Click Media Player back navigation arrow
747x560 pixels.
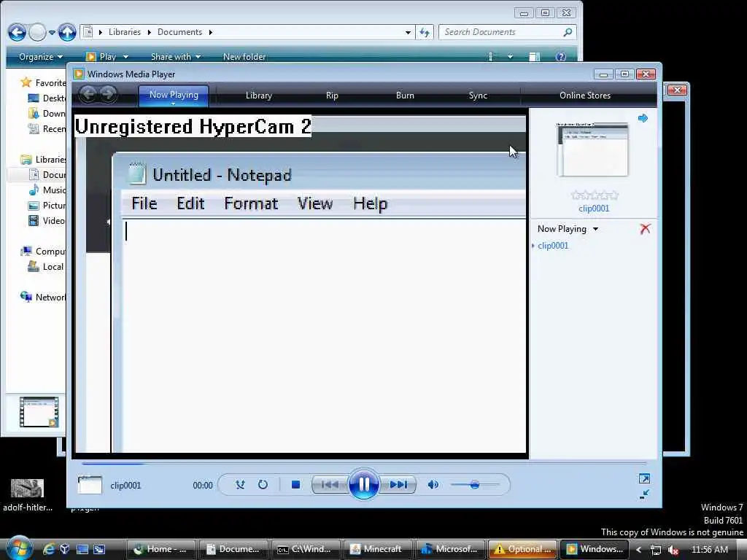(88, 94)
